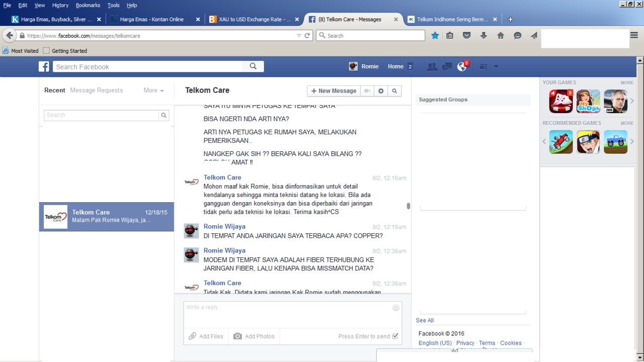Open the blue monster truck game icon
Screen dimensions: 644x362
pyautogui.click(x=616, y=142)
